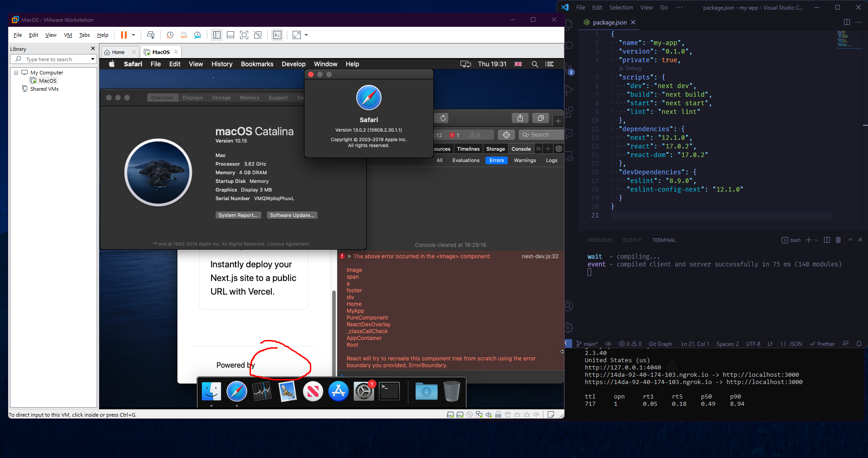This screenshot has width=868, height=458.
Task: Open the Extensions view in VS Code
Action: (569, 112)
